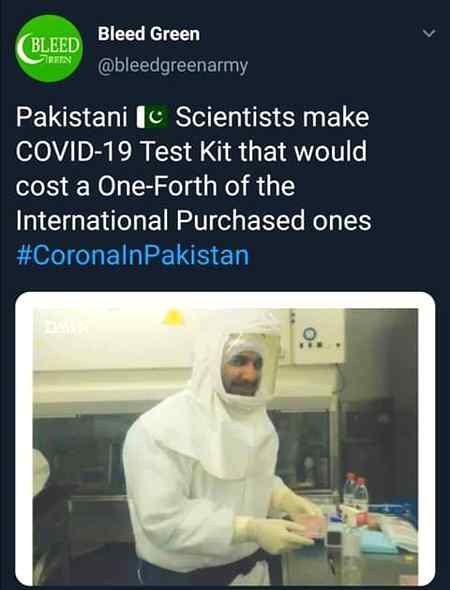
Task: Select the 'COVID-19 Test Kit' text line
Action: coord(191,151)
